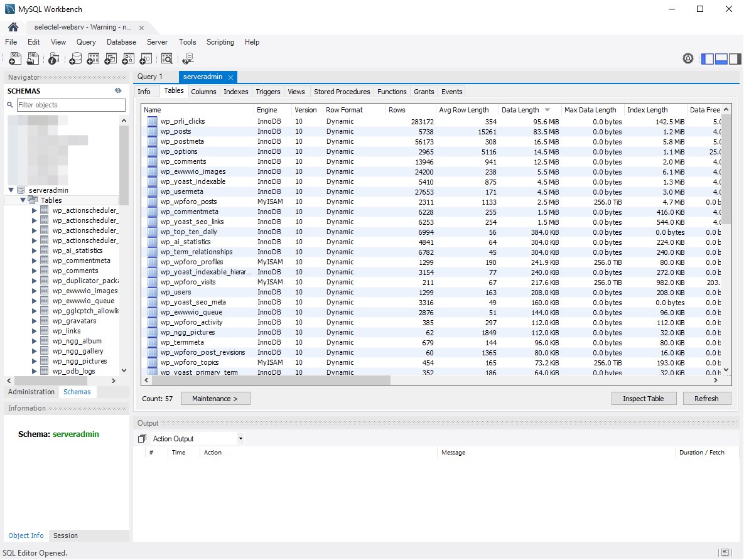Create a new SQL tab icon
Screen dimensions: 744x560
15,59
